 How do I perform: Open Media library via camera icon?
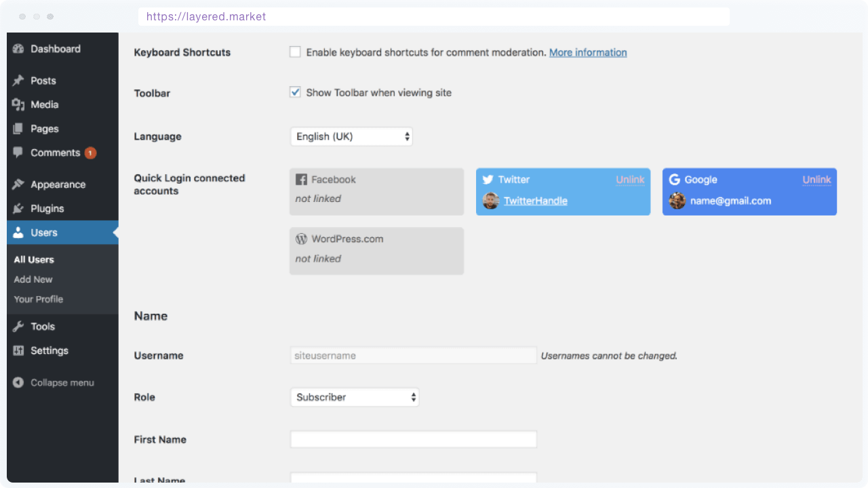pos(18,104)
